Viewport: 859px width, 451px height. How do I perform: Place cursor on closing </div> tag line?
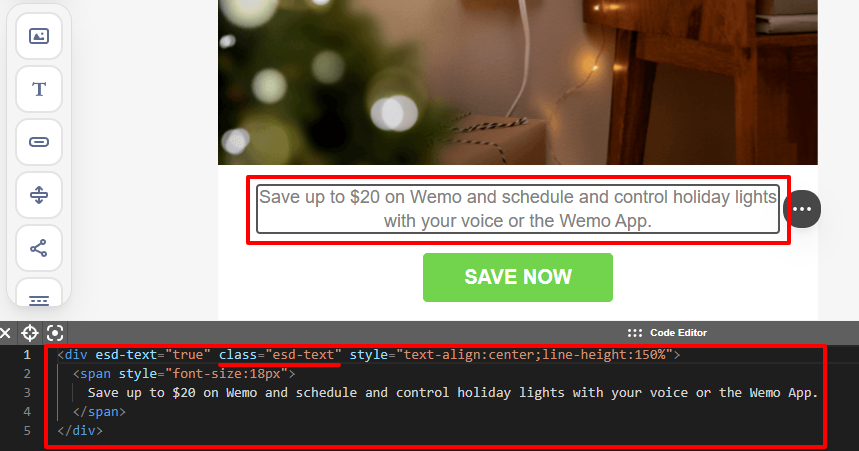[x=80, y=431]
